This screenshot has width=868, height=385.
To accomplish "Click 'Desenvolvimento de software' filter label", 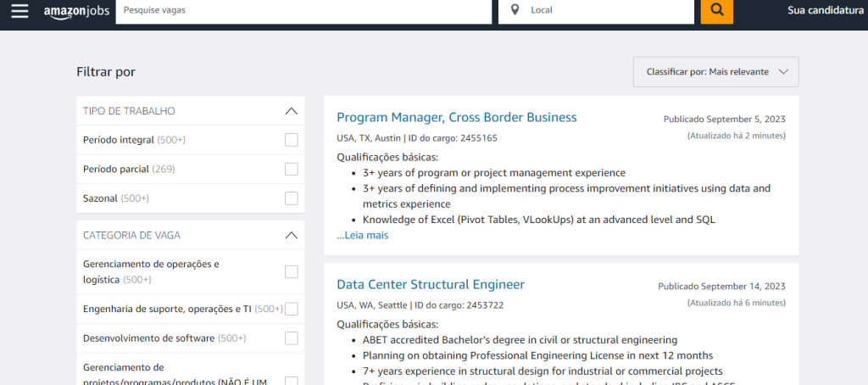I will 149,338.
